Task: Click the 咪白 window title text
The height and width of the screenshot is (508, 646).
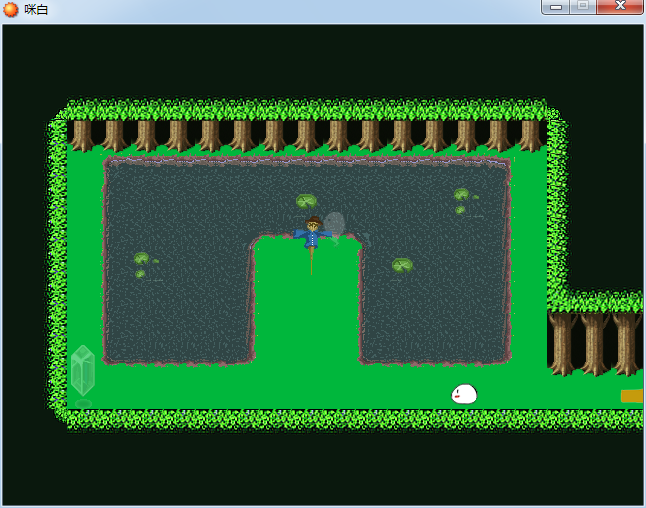Action: (x=36, y=9)
